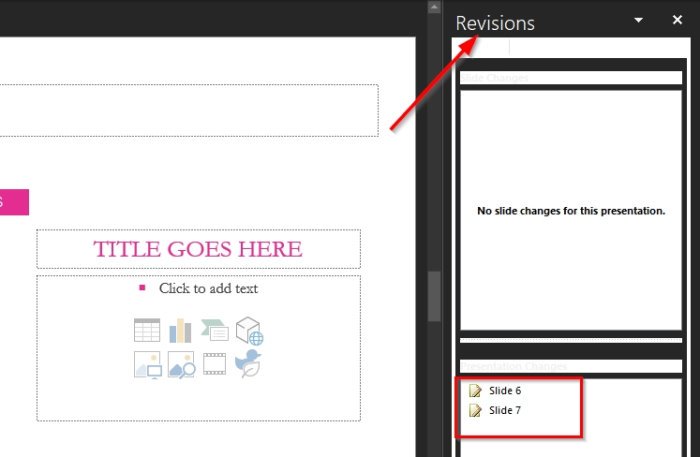Insert icons using the bird and leaf icon
700x457 pixels.
click(248, 363)
